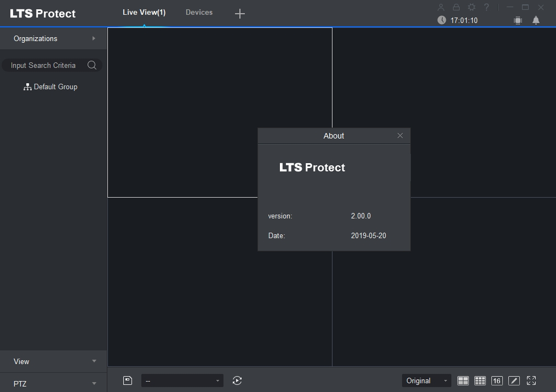Screen dimensions: 556x392
Task: Click the LTS Protect logo in title bar
Action: coord(43,14)
